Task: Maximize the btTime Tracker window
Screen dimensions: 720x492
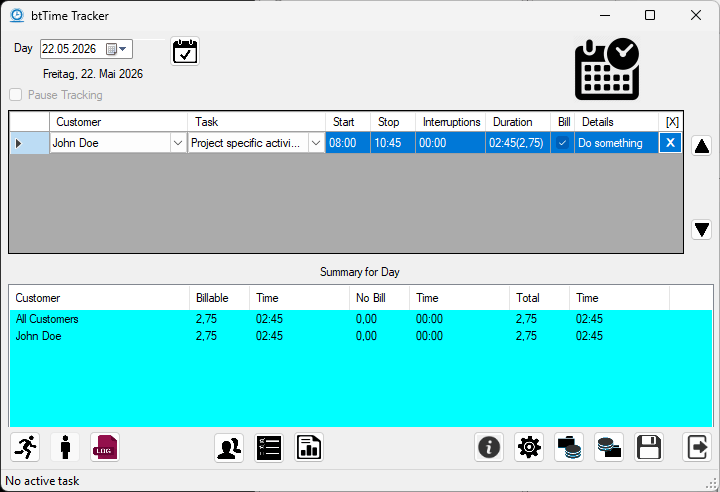Action: (x=650, y=15)
